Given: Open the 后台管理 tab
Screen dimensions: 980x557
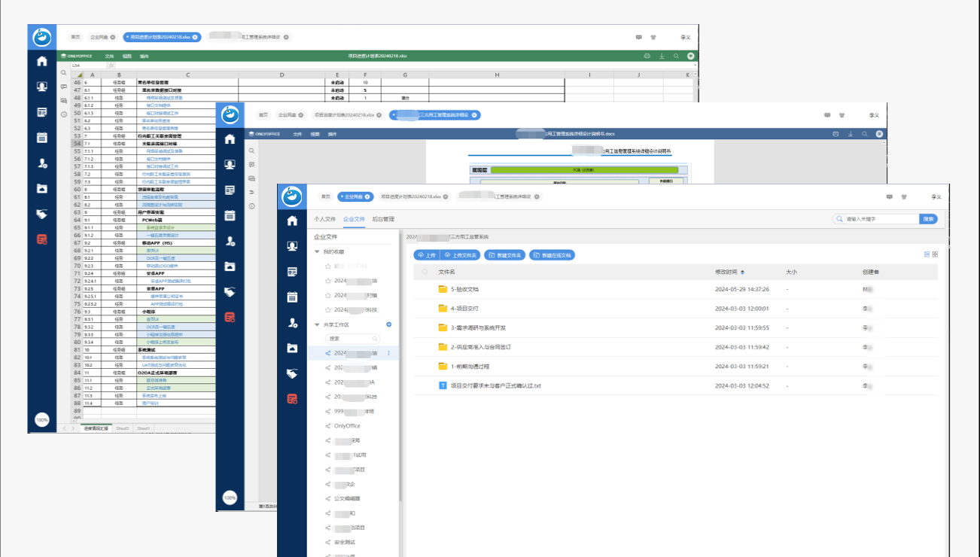Looking at the screenshot, I should click(x=383, y=219).
